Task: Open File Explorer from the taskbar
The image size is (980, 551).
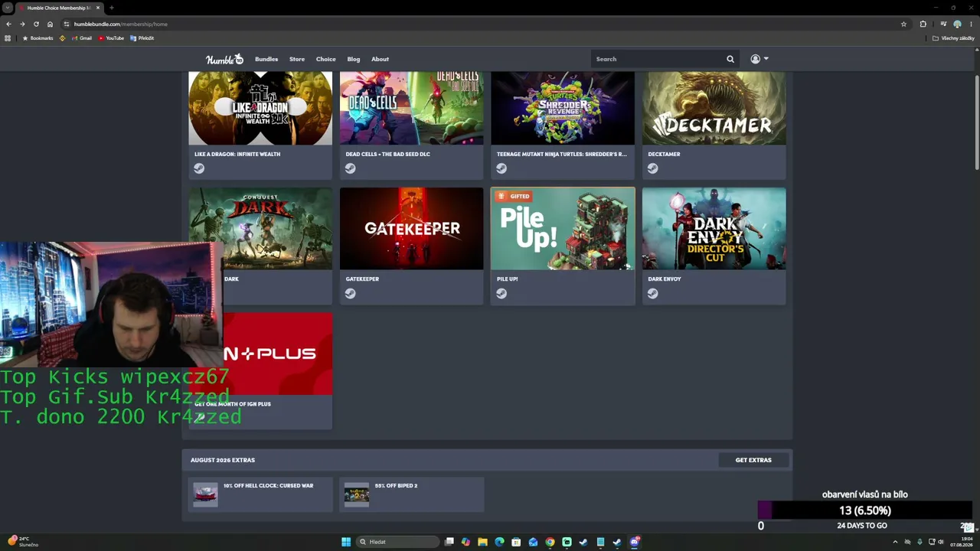Action: point(482,542)
